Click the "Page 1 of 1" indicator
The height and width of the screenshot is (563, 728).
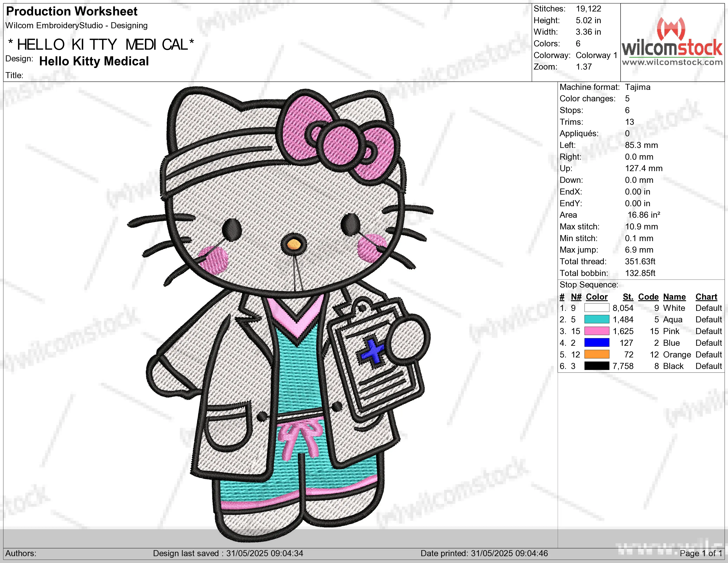click(701, 554)
